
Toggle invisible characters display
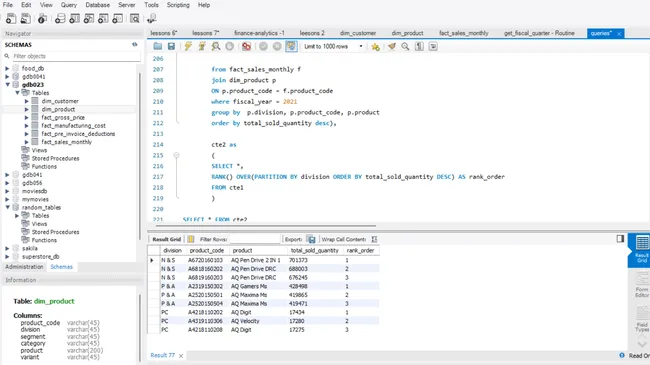pos(419,46)
